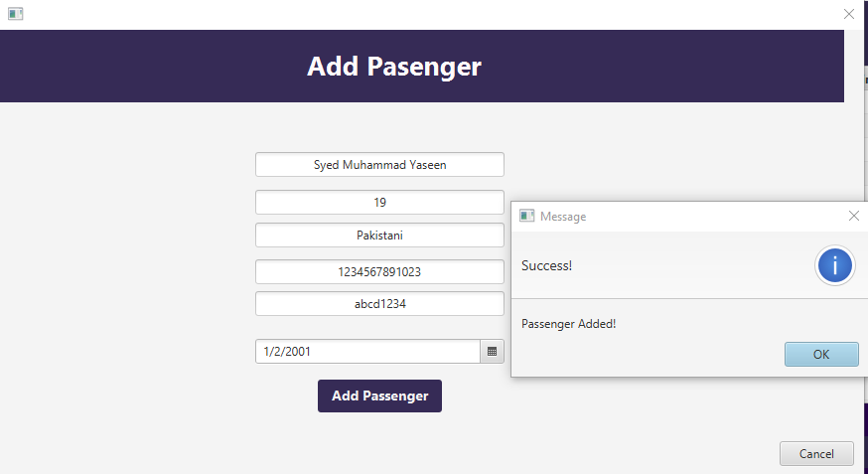Screen dimensions: 868x474
Task: Open the date picker calendar icon
Action: pyautogui.click(x=492, y=352)
